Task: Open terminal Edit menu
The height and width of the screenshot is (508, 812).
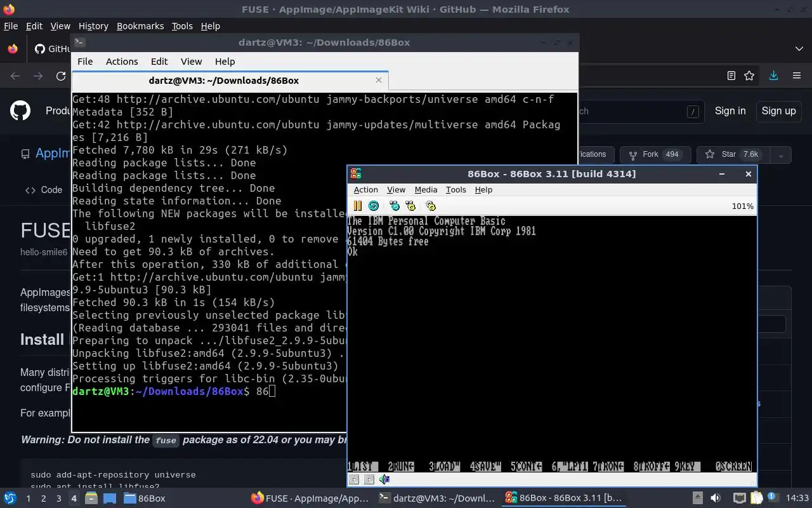Action: point(159,62)
